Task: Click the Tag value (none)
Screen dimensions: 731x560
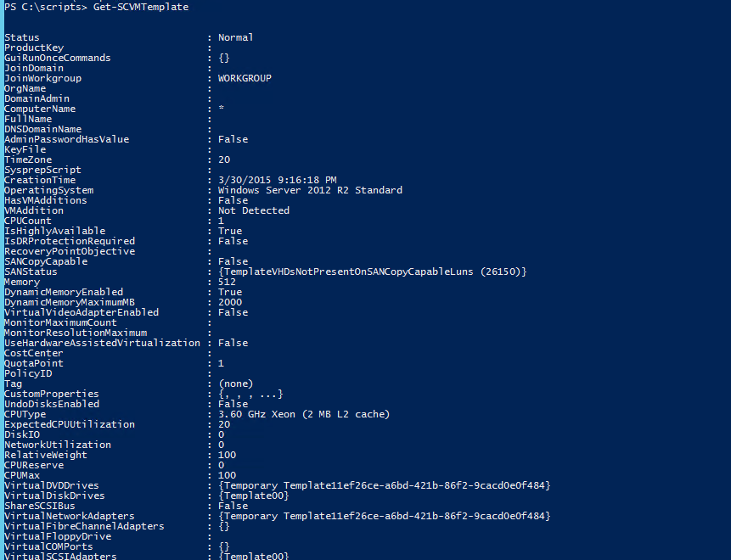Action: [235, 384]
